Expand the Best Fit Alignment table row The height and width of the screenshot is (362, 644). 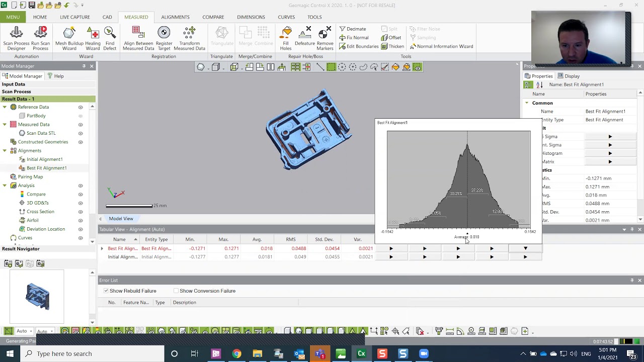click(102, 248)
